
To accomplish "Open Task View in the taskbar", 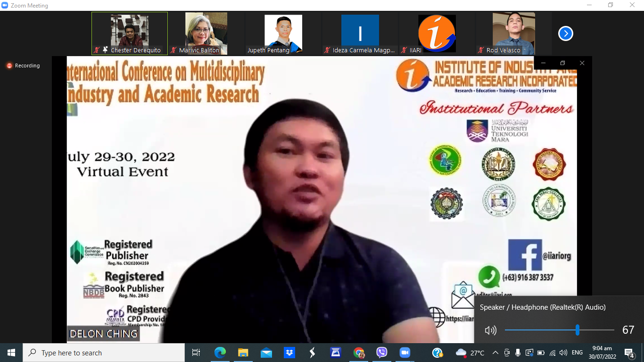I will pos(196,353).
